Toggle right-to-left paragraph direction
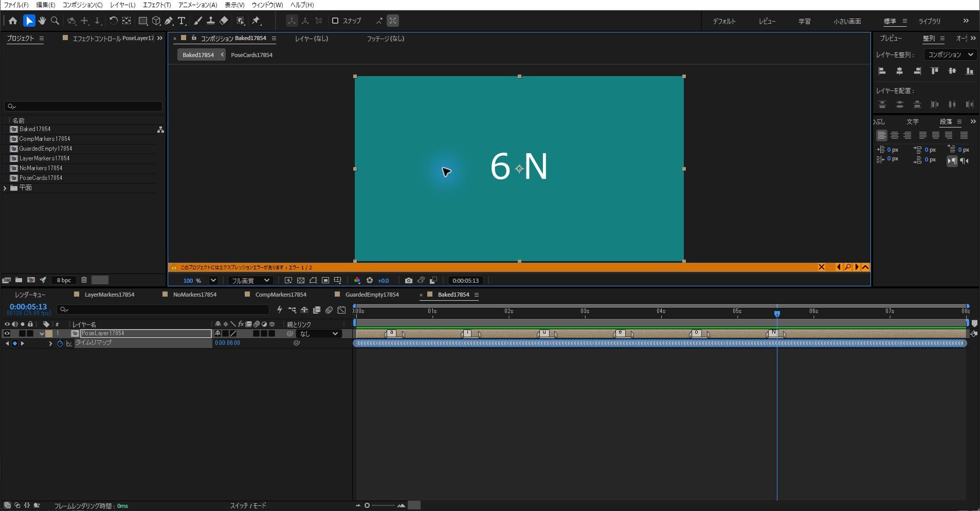Image resolution: width=980 pixels, height=511 pixels. pos(965,160)
